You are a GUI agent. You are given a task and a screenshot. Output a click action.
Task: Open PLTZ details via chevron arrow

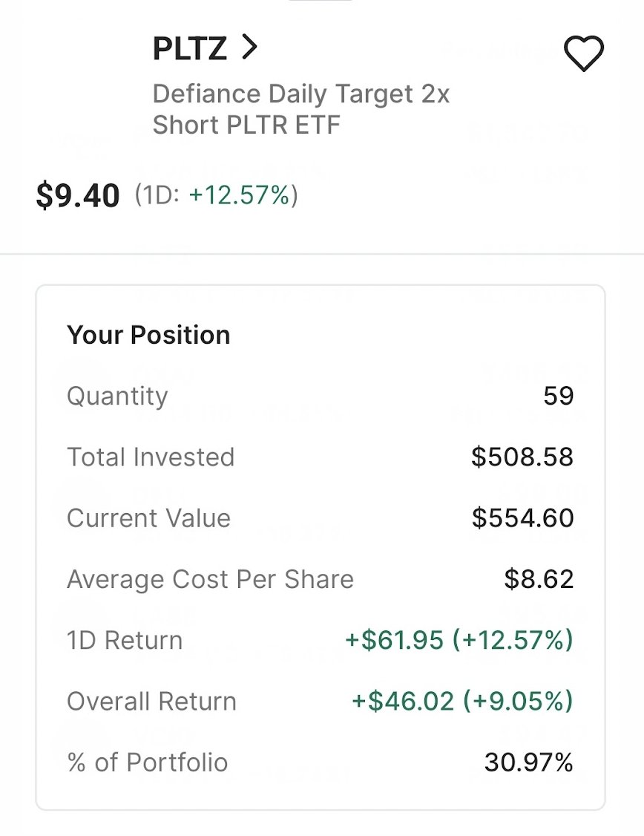point(249,48)
